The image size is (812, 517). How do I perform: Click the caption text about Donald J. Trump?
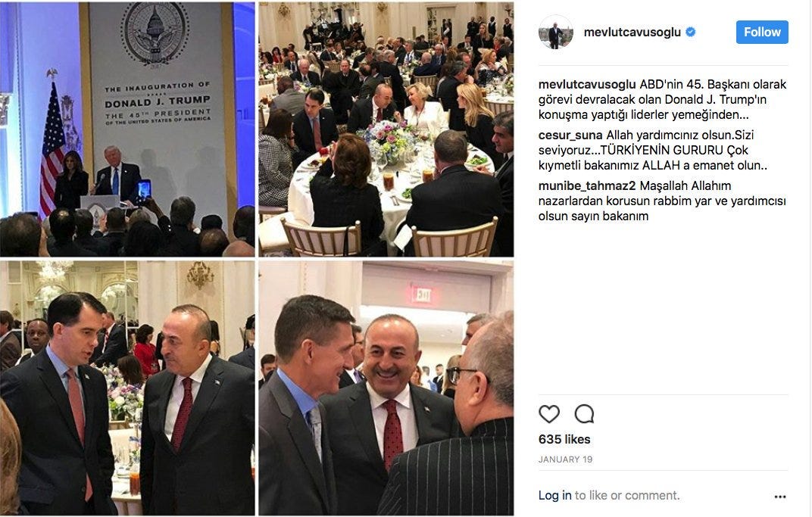click(662, 99)
